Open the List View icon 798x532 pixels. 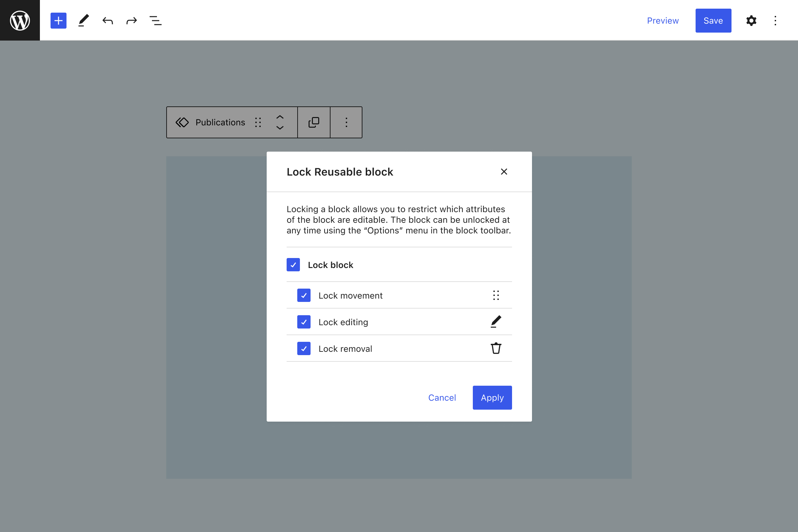tap(155, 21)
